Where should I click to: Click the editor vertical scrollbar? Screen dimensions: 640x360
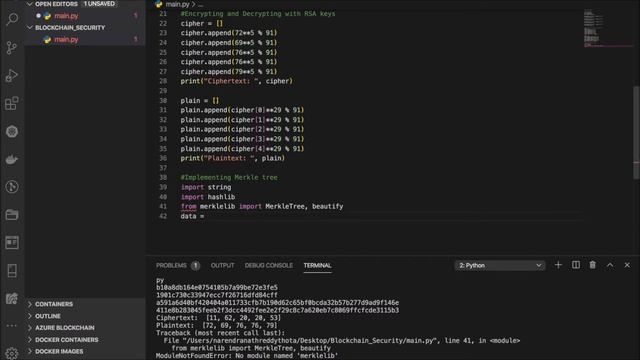636,133
